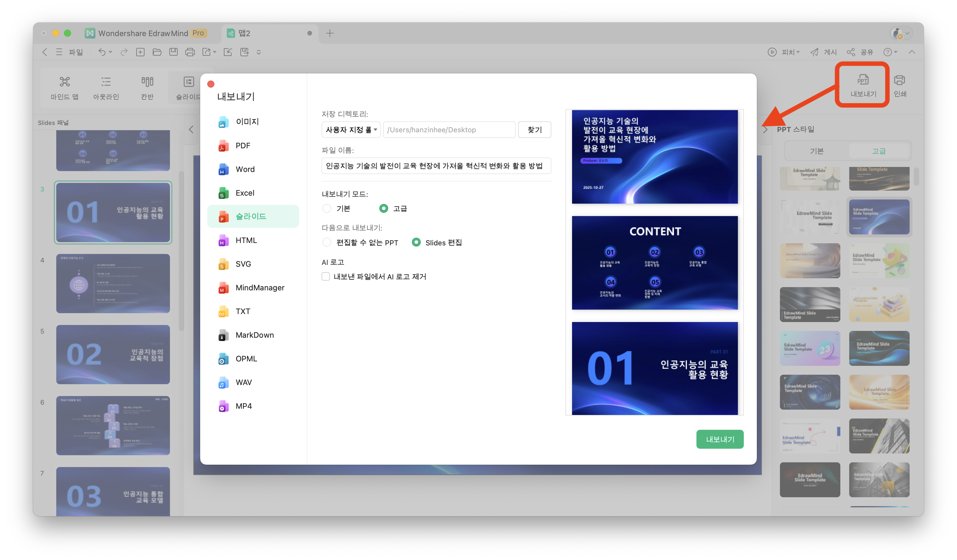Click the green 내보내기 export button
957x560 pixels.
click(720, 439)
